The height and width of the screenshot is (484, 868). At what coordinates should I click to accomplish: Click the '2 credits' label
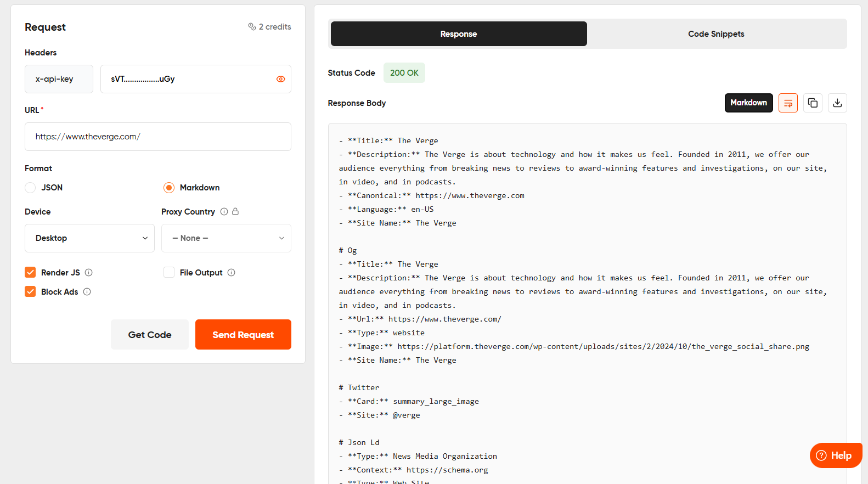point(275,27)
